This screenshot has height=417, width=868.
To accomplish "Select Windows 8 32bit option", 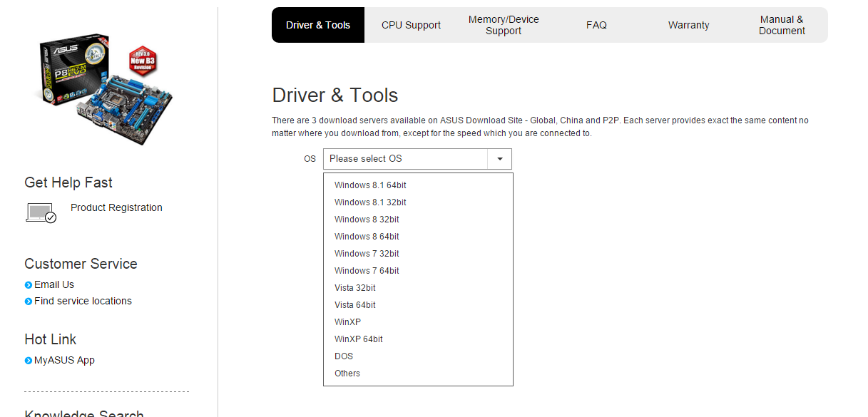I will (x=418, y=220).
